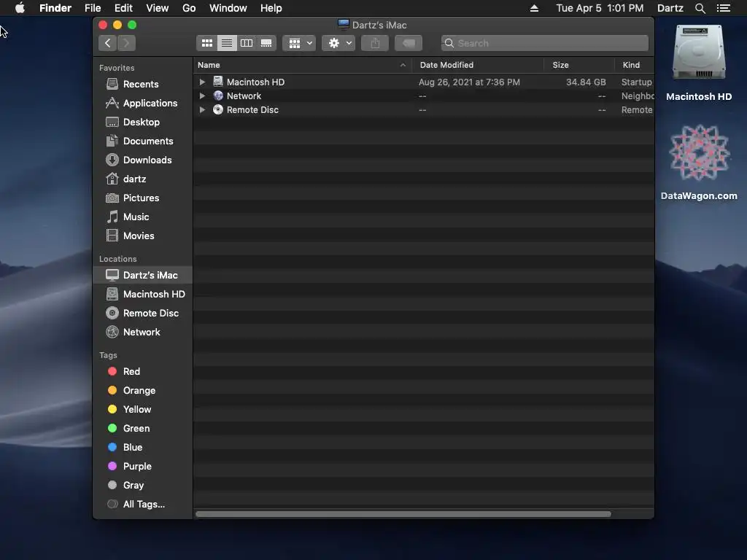Show All Tags in sidebar

(142, 505)
